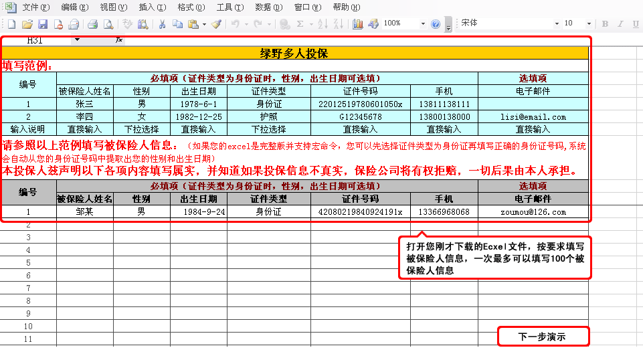Image resolution: width=643 pixels, height=364 pixels.
Task: Toggle Bold formatting
Action: pyautogui.click(x=605, y=24)
